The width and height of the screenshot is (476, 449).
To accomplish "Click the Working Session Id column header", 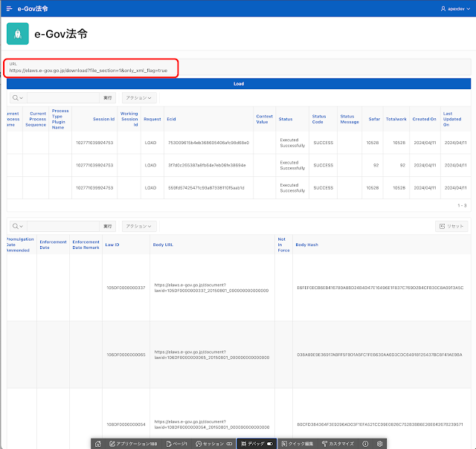I will pos(129,119).
